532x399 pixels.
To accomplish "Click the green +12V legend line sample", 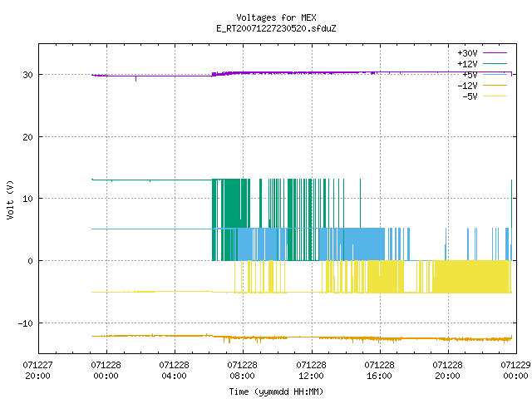I will [x=495, y=63].
